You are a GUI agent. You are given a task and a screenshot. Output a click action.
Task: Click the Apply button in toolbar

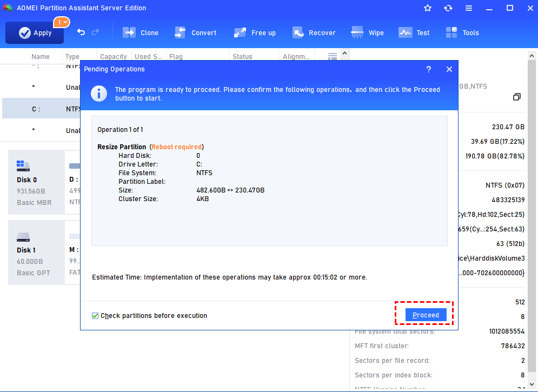pyautogui.click(x=35, y=33)
